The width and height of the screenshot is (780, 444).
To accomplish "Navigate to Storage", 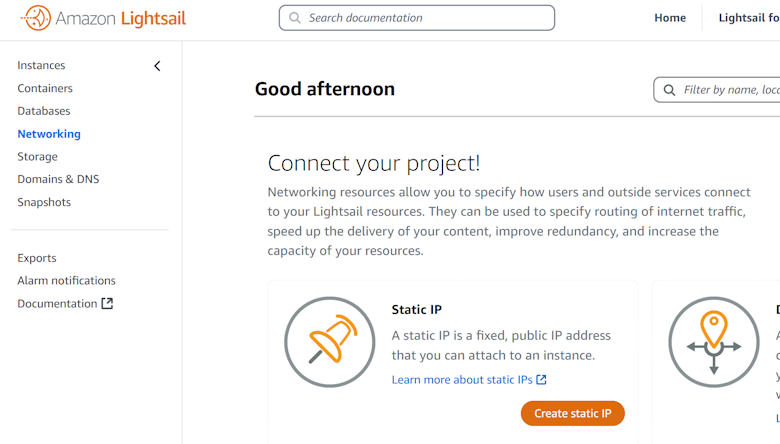I will [37, 157].
